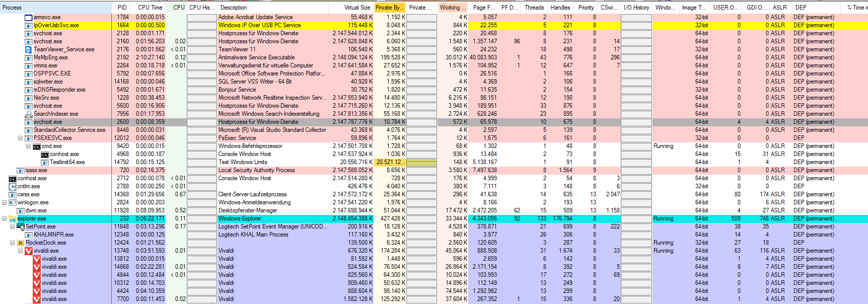
Task: Click Testlimit64.exe private bytes history bar
Action: coord(421,162)
